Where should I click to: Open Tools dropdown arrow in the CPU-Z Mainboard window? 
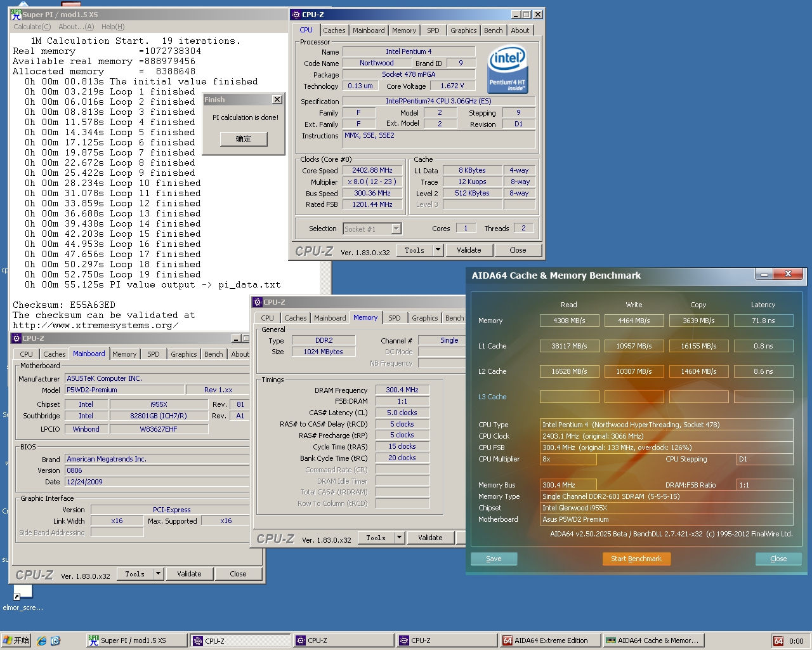click(158, 574)
